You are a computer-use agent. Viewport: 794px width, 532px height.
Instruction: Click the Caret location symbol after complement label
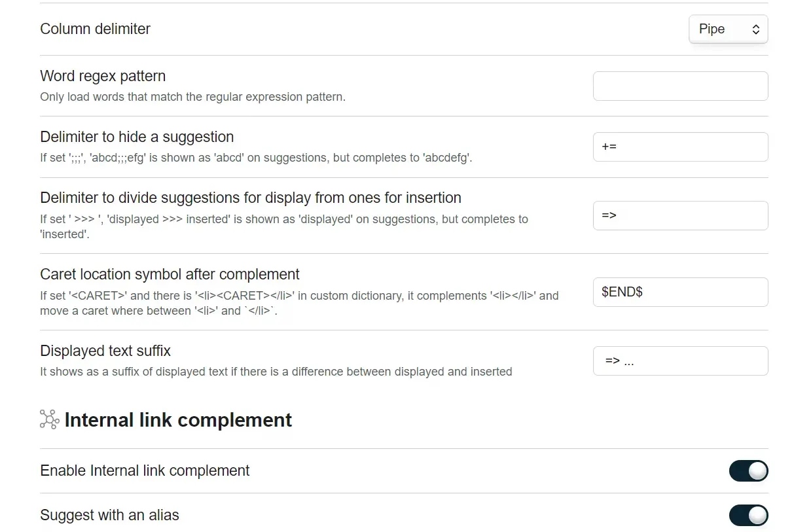click(170, 274)
